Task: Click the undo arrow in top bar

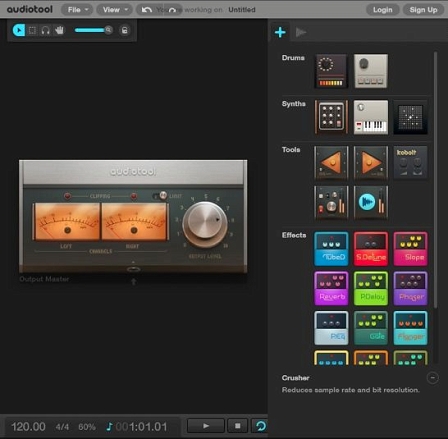Action: (x=147, y=10)
